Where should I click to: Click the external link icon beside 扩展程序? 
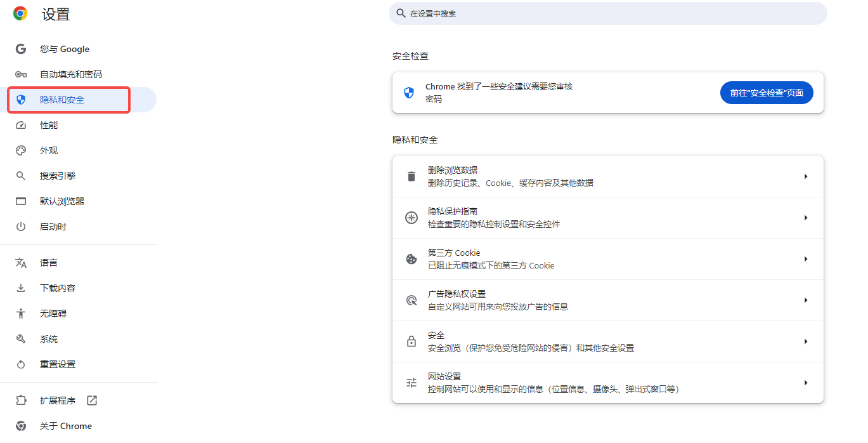click(92, 400)
